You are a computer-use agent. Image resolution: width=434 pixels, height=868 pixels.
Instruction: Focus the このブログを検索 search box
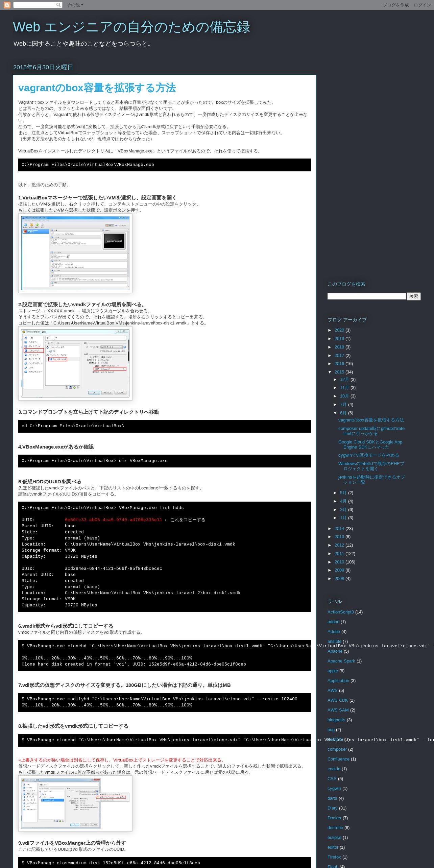[366, 296]
